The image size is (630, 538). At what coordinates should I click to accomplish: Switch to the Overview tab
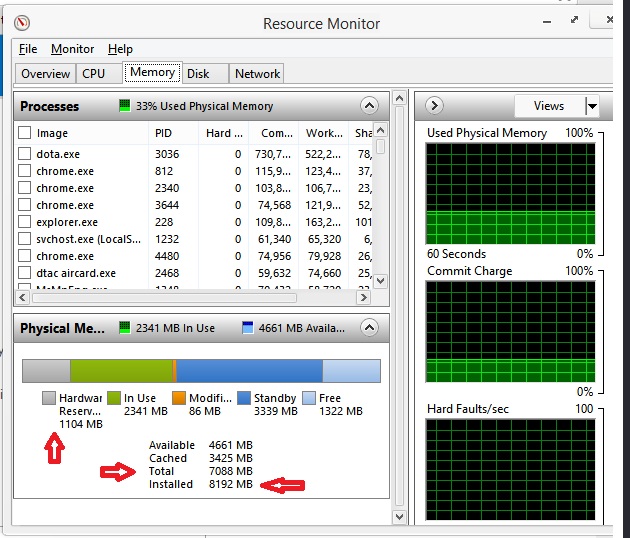45,74
